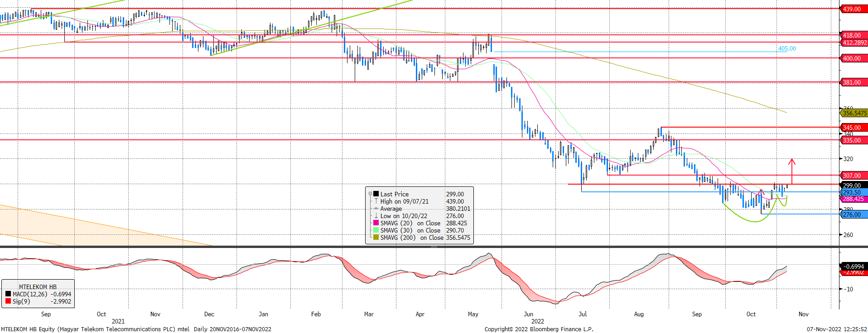This screenshot has height=333, width=868.
Task: Click the 345.00 price axis tag
Action: (x=854, y=128)
